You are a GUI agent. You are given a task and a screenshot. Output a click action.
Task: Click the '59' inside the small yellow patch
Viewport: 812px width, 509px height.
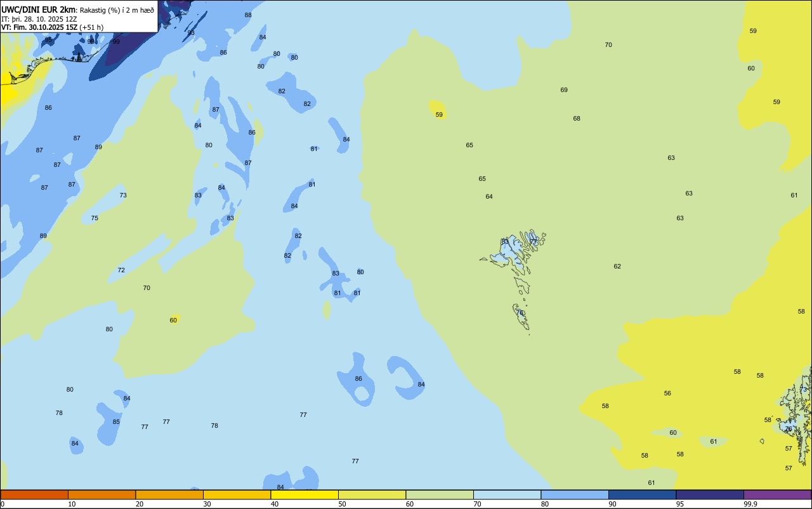click(439, 115)
